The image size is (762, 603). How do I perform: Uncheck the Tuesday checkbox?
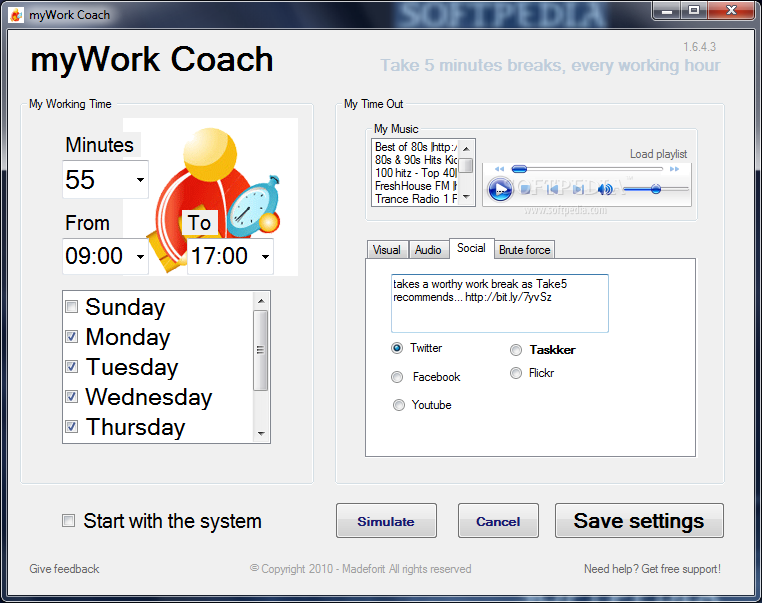[x=71, y=367]
